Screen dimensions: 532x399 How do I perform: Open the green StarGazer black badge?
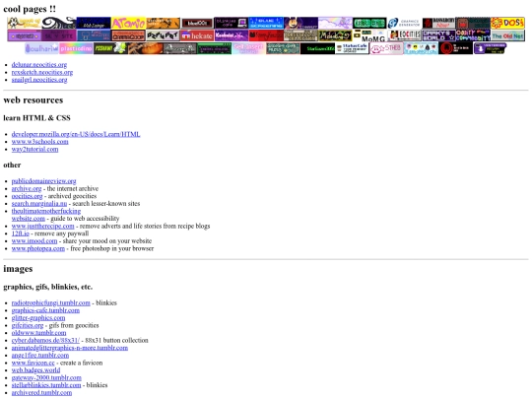(317, 48)
